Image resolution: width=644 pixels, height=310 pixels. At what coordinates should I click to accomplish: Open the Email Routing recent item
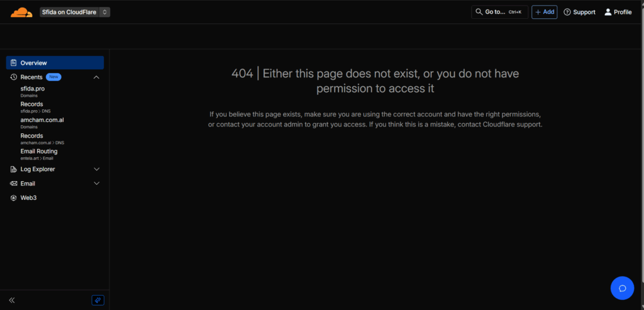(x=38, y=152)
